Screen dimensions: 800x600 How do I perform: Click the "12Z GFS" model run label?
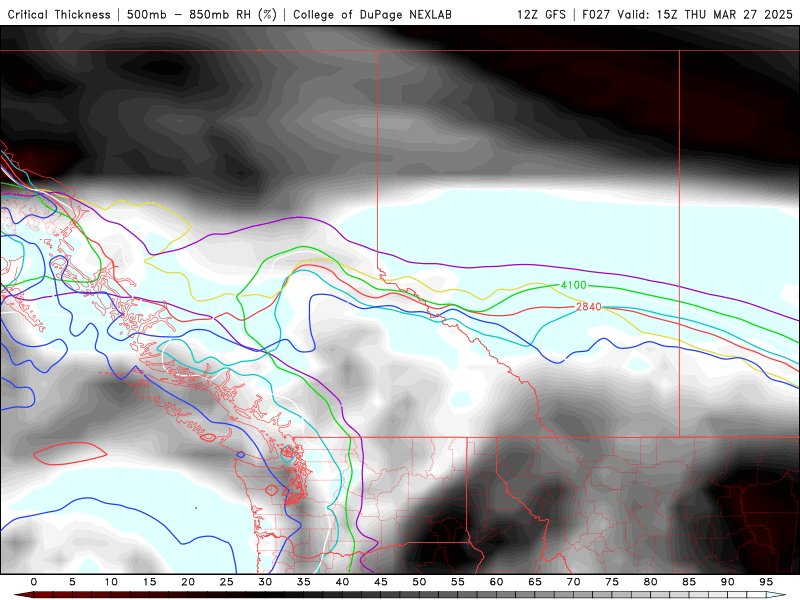tap(541, 15)
